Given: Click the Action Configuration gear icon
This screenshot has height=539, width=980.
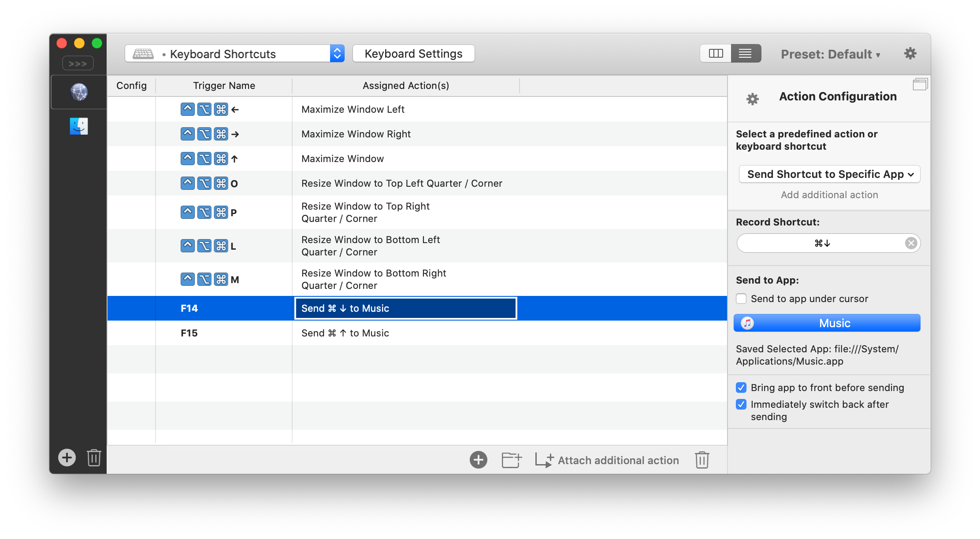Looking at the screenshot, I should [x=752, y=99].
